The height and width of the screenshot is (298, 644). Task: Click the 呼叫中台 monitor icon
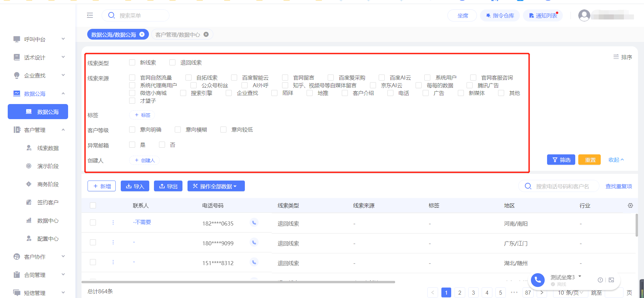pos(17,39)
